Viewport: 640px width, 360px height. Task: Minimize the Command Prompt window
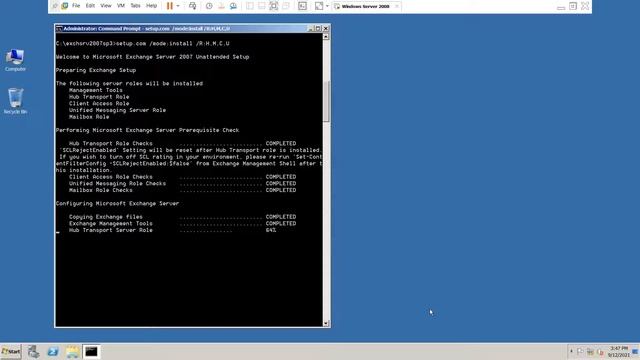click(310, 29)
